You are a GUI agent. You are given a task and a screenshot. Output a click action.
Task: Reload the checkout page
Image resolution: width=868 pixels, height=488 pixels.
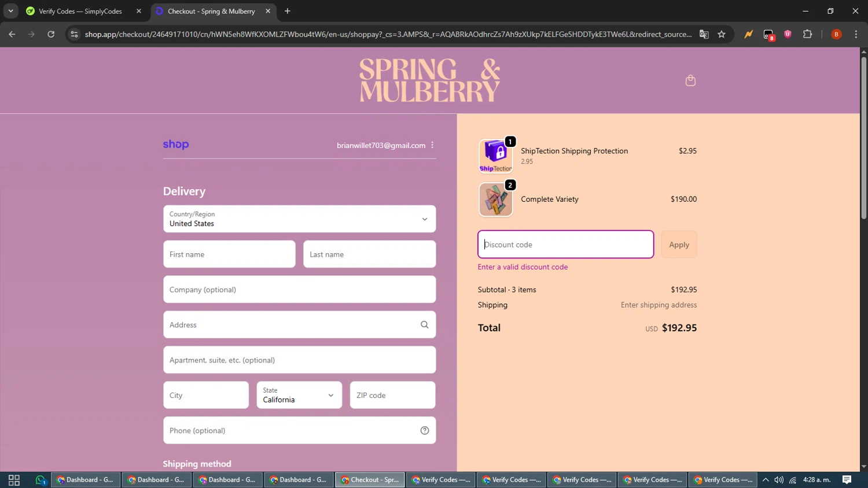[51, 35]
